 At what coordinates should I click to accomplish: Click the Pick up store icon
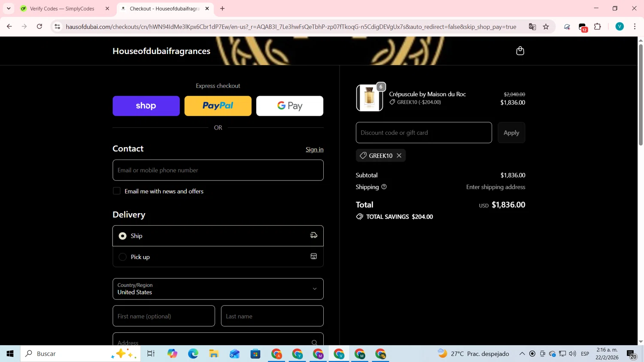314,256
